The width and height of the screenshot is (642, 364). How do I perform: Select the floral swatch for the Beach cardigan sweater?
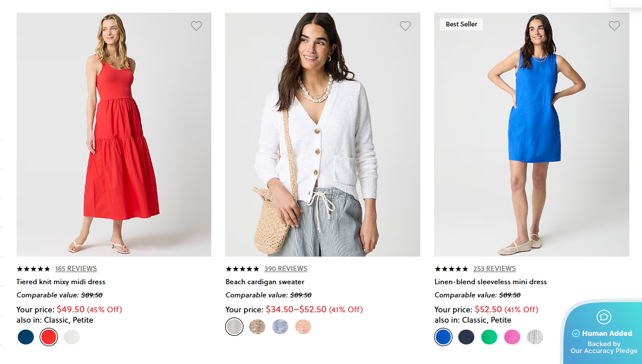tap(257, 326)
